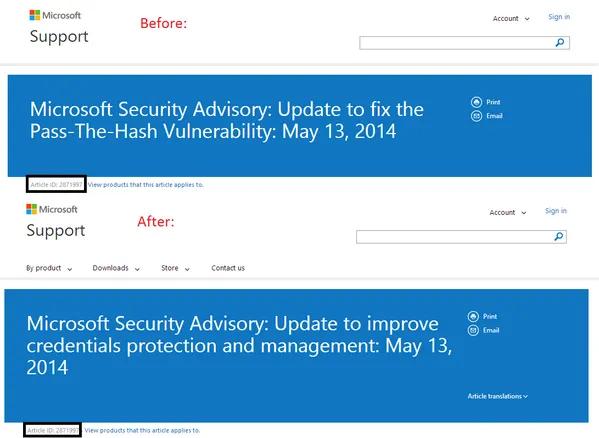Click Print icon beside credentials protection title
The image size is (599, 438).
coord(473,316)
